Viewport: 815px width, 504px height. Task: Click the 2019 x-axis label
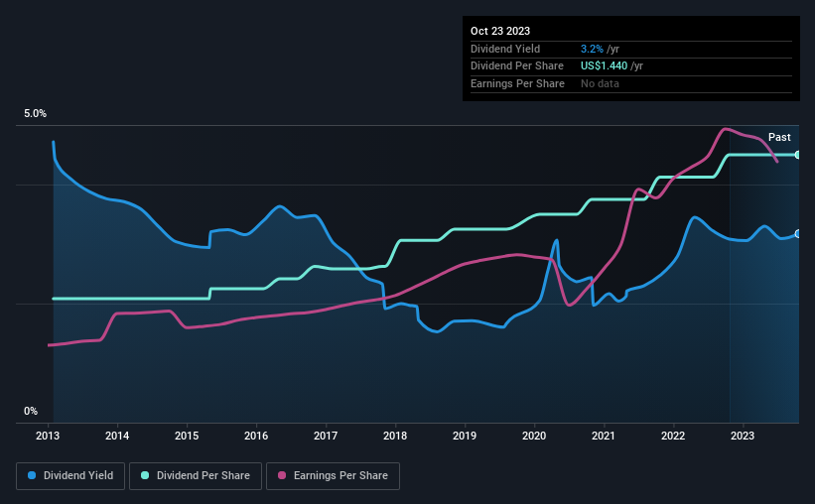[465, 436]
